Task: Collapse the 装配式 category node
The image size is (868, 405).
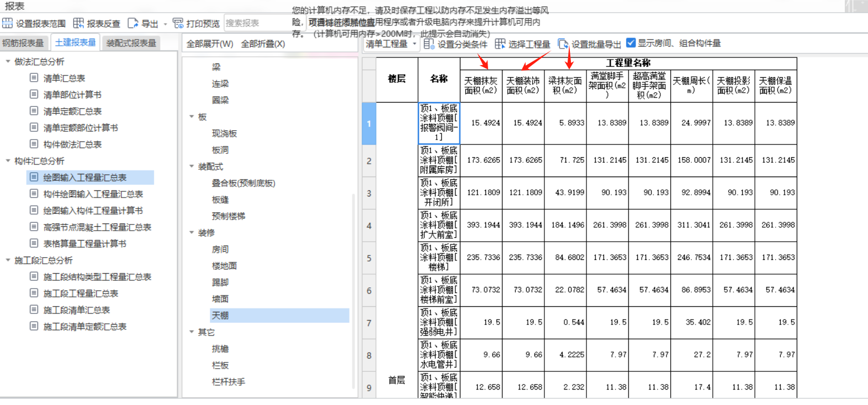Action: click(192, 166)
